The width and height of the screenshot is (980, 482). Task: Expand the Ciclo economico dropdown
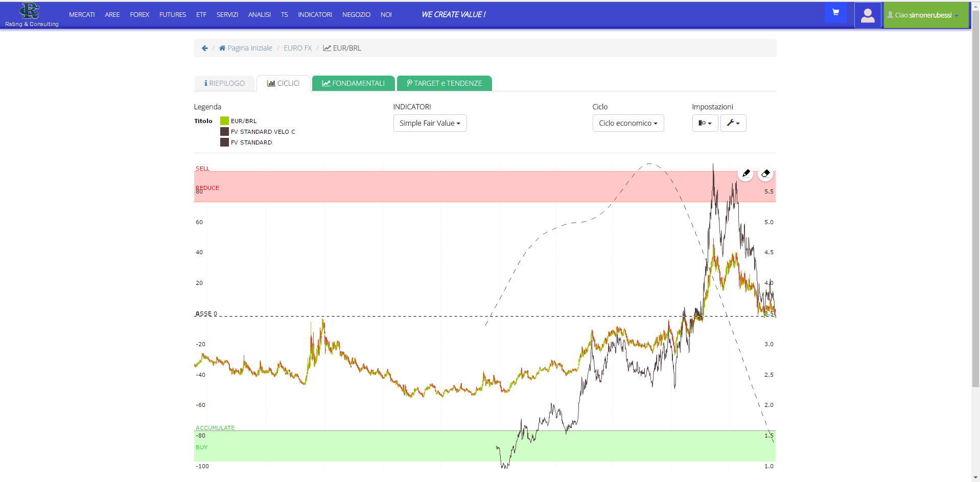tap(628, 123)
